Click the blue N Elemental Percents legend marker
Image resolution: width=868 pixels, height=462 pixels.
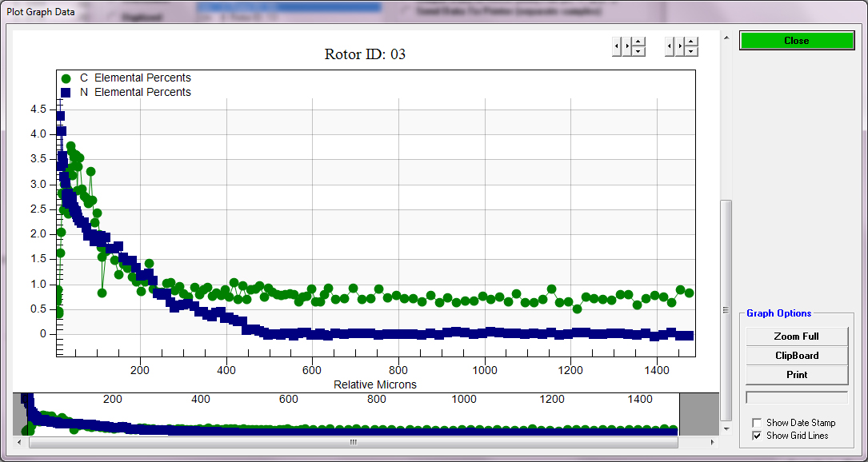[66, 93]
